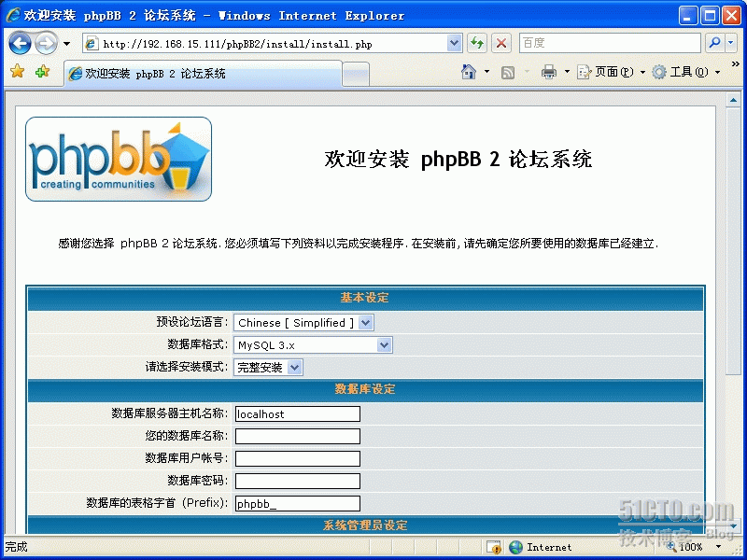Expand the toolbar overflow chevron

(735, 63)
